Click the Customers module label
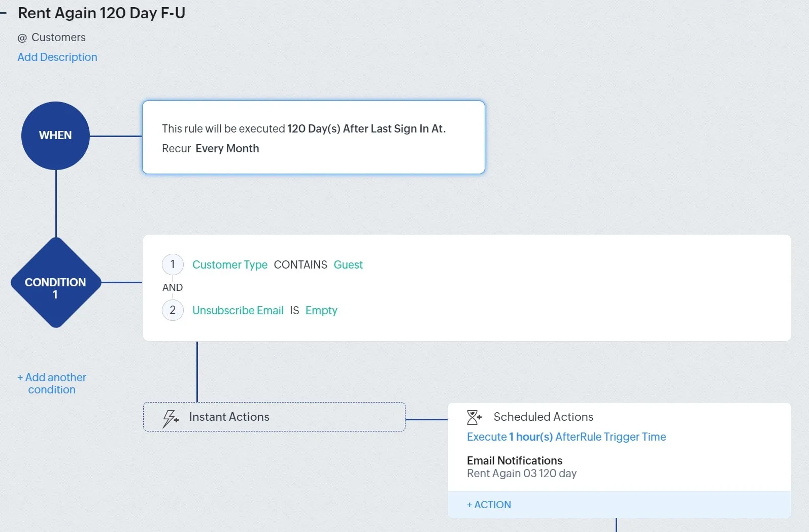This screenshot has height=532, width=809. [x=58, y=37]
